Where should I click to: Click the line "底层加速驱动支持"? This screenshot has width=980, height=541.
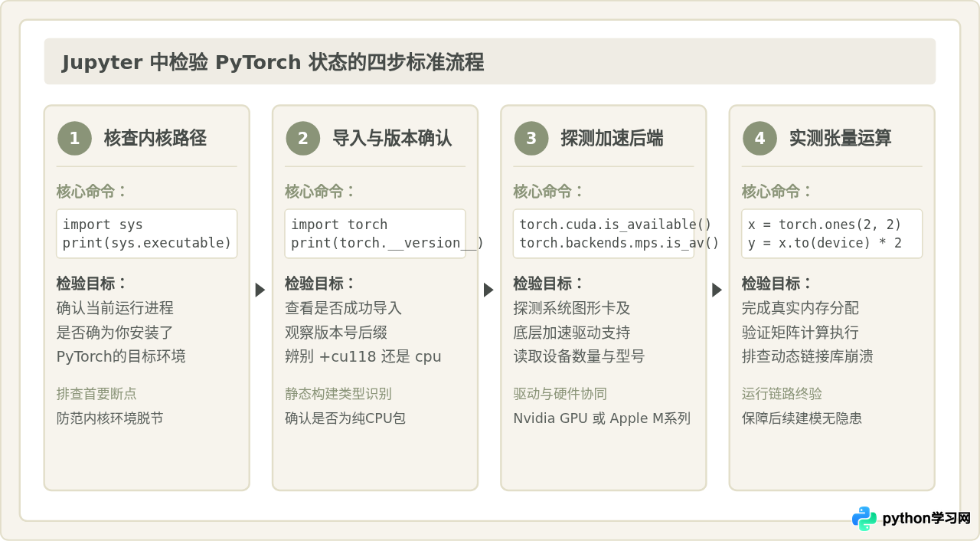click(572, 333)
